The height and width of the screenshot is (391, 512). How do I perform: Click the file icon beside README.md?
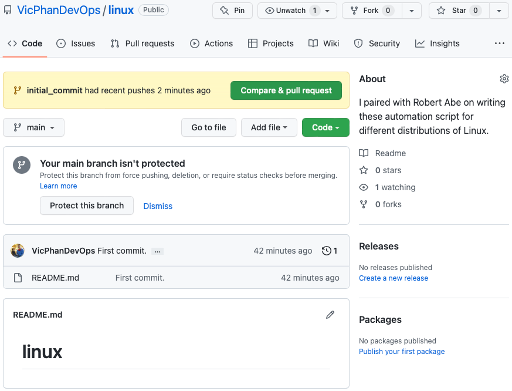pyautogui.click(x=18, y=278)
